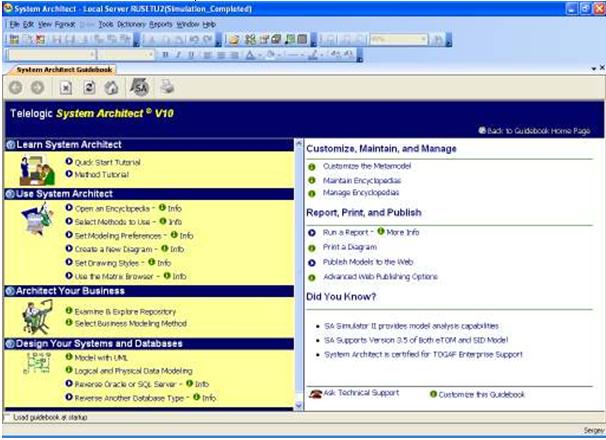This screenshot has height=440, width=606.
Task: Click the Customize this Guidebook link
Action: pos(482,395)
